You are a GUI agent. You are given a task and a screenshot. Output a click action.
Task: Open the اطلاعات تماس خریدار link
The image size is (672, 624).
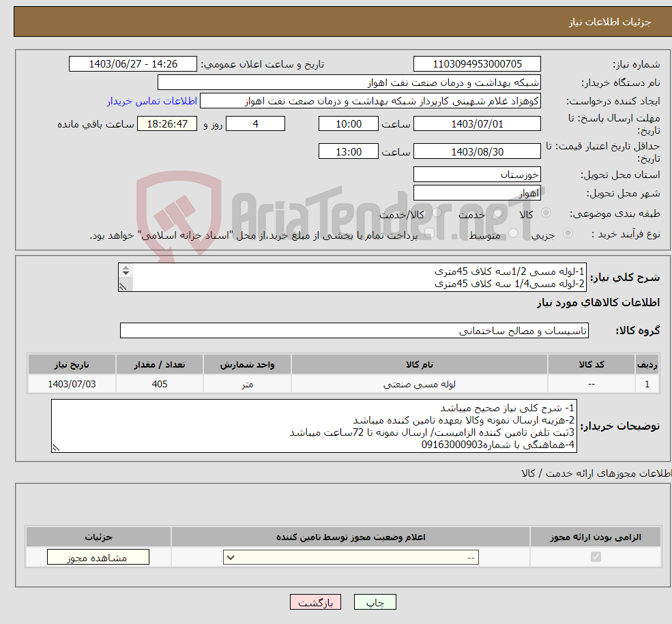(152, 101)
